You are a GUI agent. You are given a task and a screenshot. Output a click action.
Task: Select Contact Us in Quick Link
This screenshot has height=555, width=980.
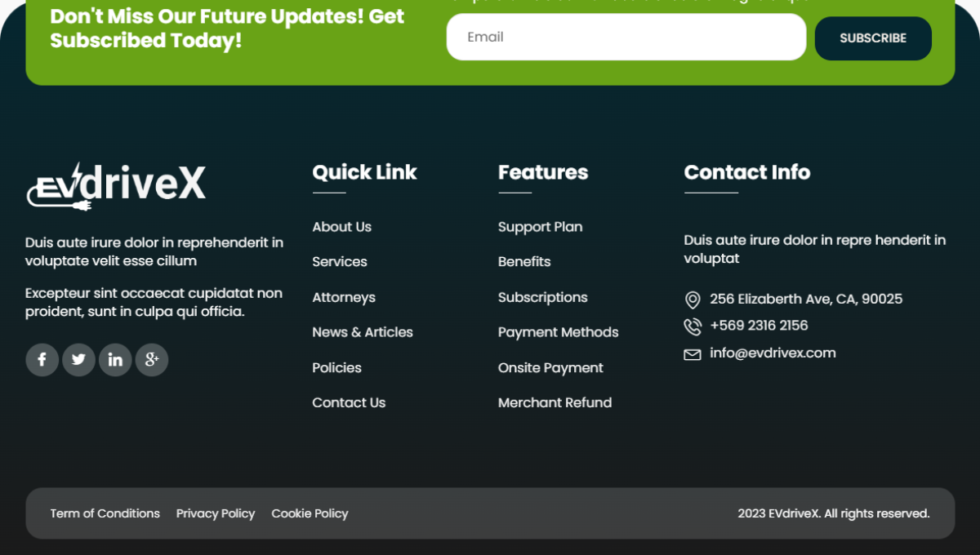349,402
